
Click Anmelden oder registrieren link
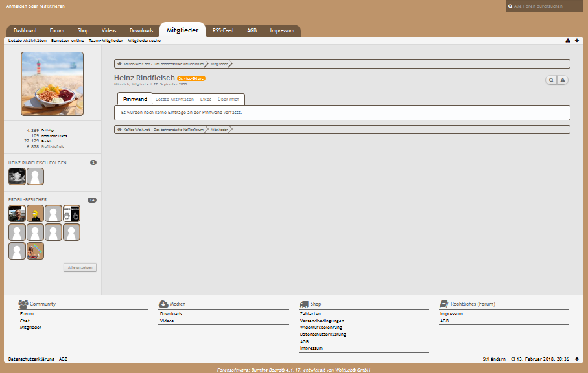[36, 6]
